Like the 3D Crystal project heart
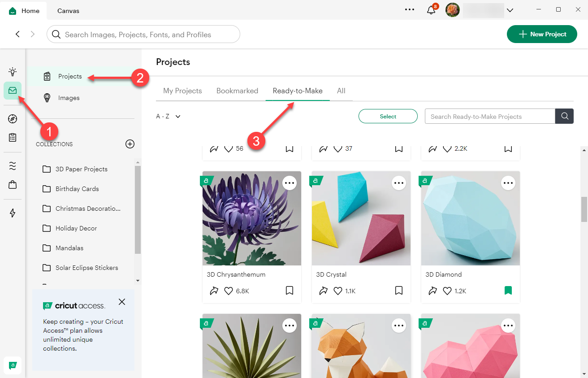Screen dimensions: 588x378 338,291
